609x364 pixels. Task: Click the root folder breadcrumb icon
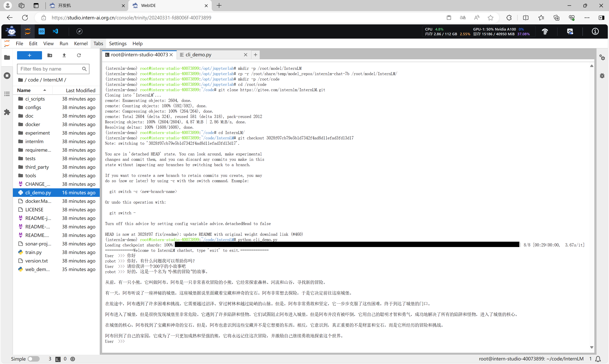point(21,80)
